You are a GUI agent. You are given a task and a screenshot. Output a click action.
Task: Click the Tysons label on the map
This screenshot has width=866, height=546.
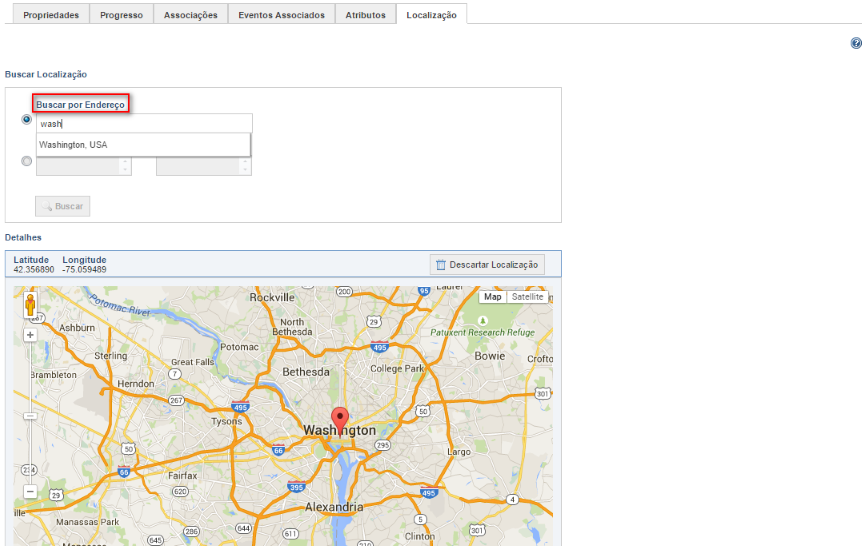(226, 421)
